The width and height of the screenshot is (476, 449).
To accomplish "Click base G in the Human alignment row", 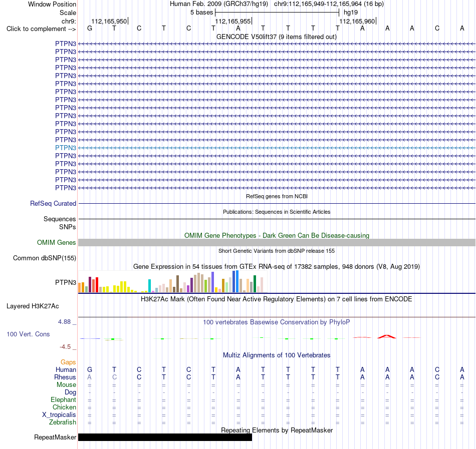I will pos(90,369).
